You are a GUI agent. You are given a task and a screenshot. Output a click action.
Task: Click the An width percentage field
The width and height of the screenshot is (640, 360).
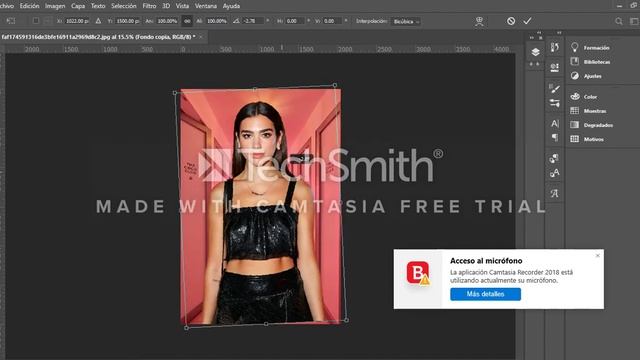(x=167, y=21)
